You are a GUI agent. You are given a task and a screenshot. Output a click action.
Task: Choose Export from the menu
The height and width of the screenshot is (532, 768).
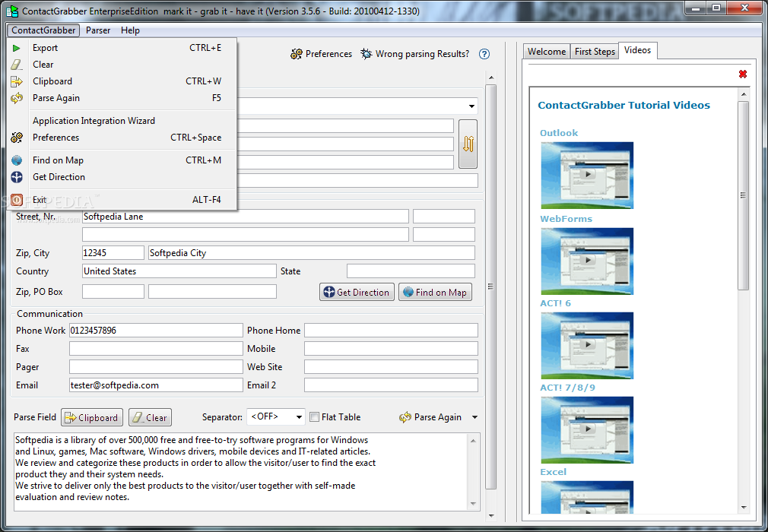(122, 48)
